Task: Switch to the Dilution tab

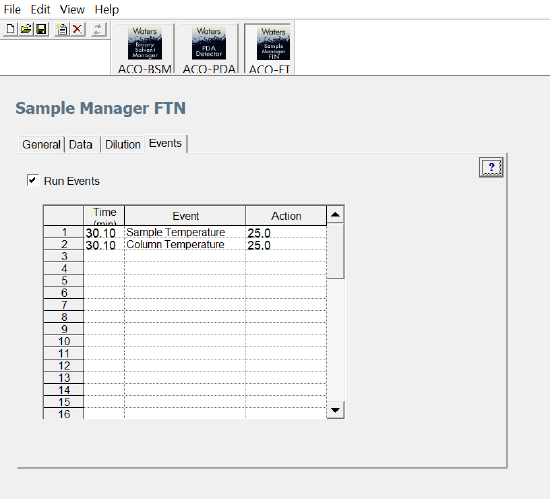Action: coord(123,144)
